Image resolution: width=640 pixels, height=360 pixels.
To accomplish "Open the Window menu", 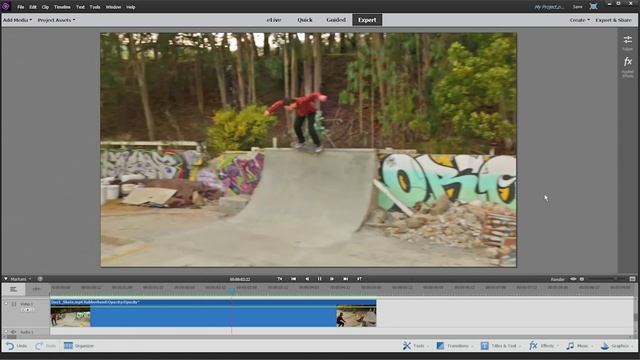I will pos(113,7).
